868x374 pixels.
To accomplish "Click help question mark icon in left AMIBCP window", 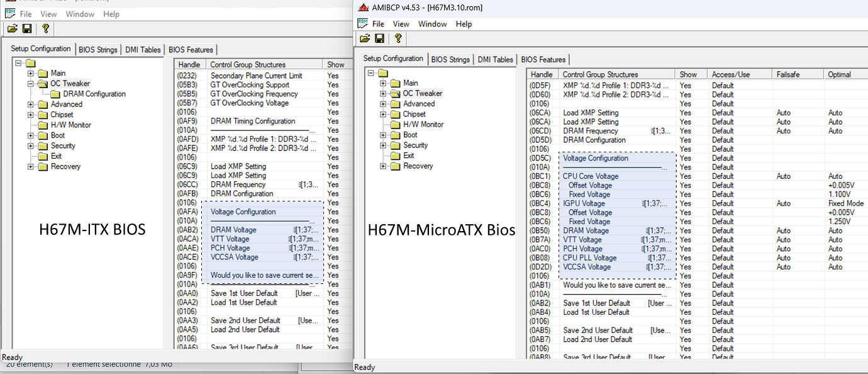I will pos(45,28).
